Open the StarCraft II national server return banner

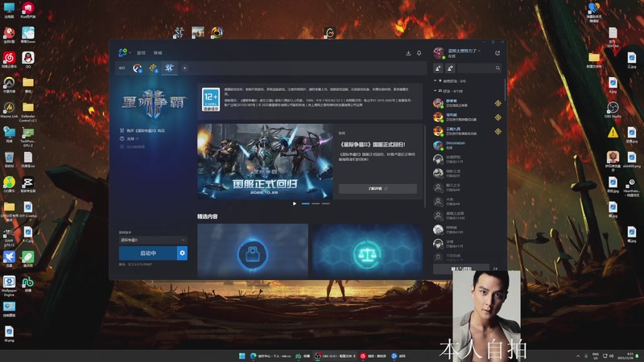click(x=265, y=162)
